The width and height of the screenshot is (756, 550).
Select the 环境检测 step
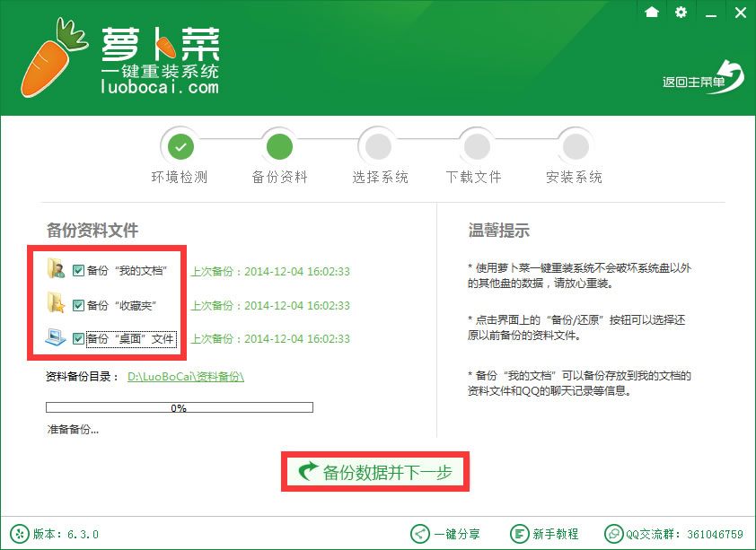coord(180,144)
